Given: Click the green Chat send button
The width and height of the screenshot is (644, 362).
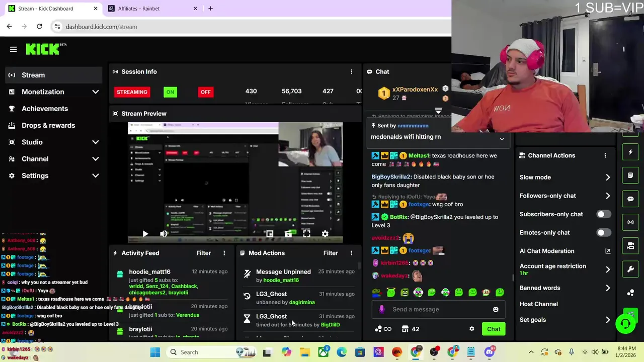Looking at the screenshot, I should [494, 329].
